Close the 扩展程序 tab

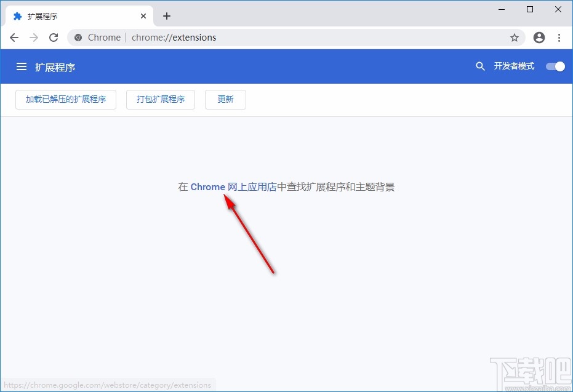pos(143,16)
